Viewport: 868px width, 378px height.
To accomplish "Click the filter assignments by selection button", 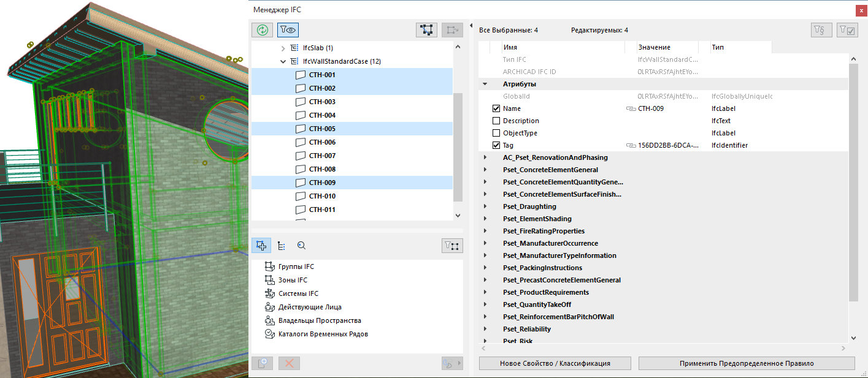I will 452,246.
